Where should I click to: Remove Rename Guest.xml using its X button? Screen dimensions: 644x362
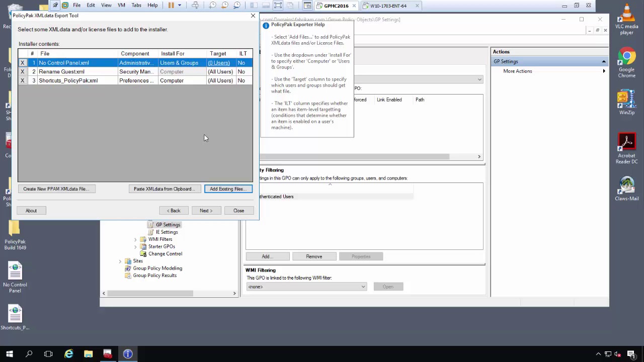22,72
